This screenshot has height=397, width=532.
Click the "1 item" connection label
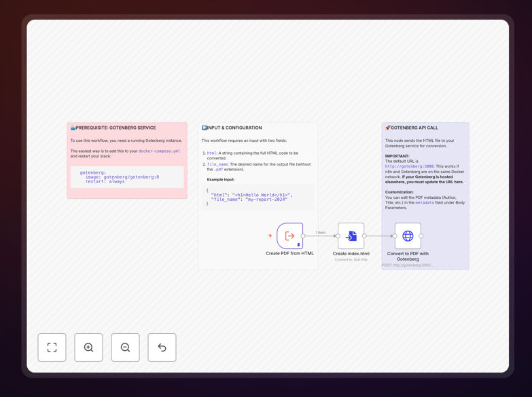tap(320, 233)
